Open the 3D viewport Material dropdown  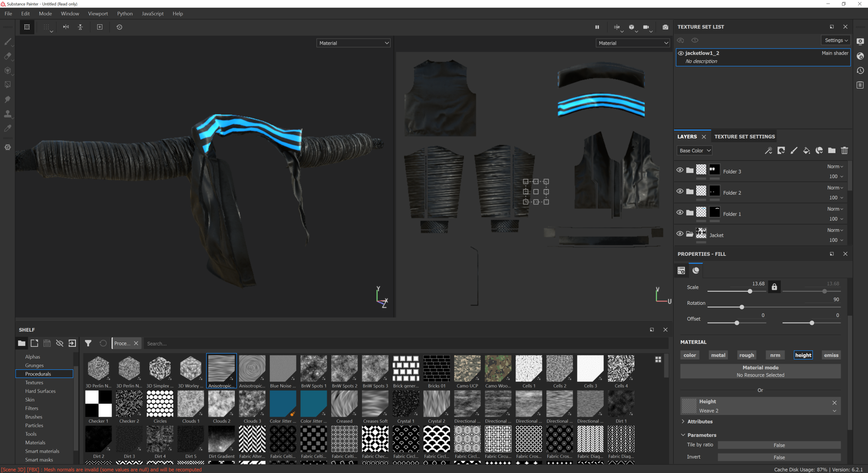[353, 43]
